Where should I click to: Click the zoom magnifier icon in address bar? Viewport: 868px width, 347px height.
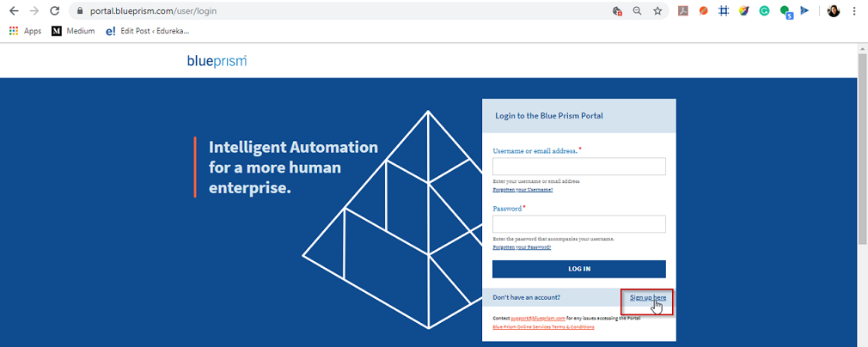click(x=637, y=10)
